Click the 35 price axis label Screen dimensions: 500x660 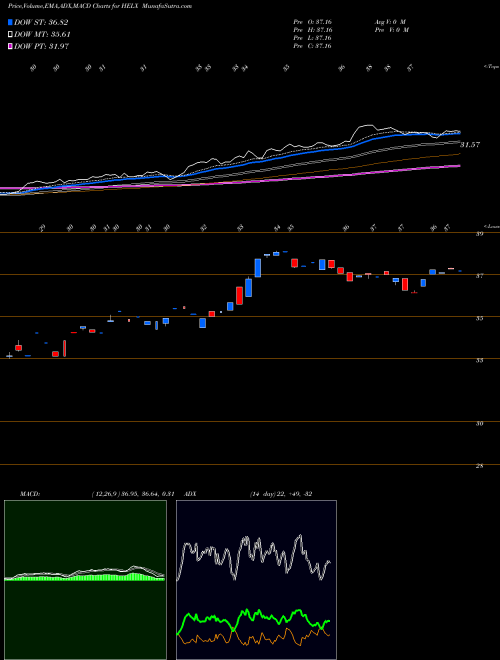[x=479, y=318]
